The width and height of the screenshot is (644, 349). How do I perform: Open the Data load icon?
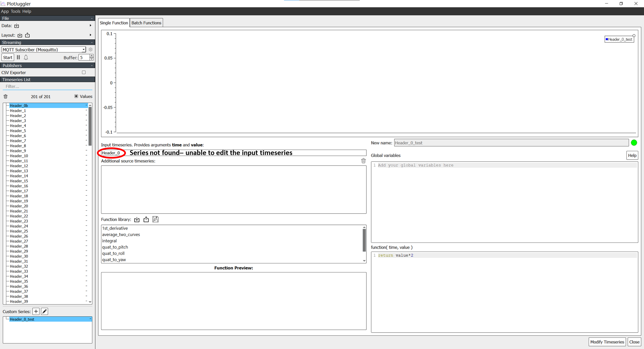point(16,26)
